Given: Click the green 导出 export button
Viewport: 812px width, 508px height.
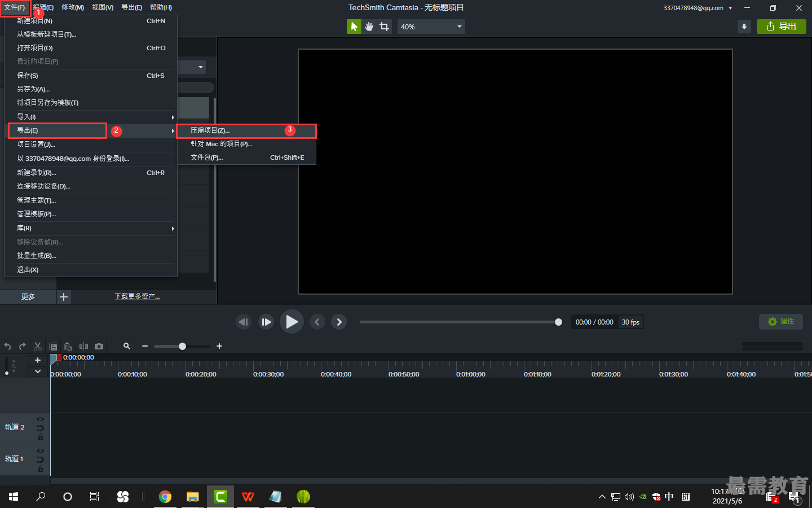Looking at the screenshot, I should [x=782, y=27].
